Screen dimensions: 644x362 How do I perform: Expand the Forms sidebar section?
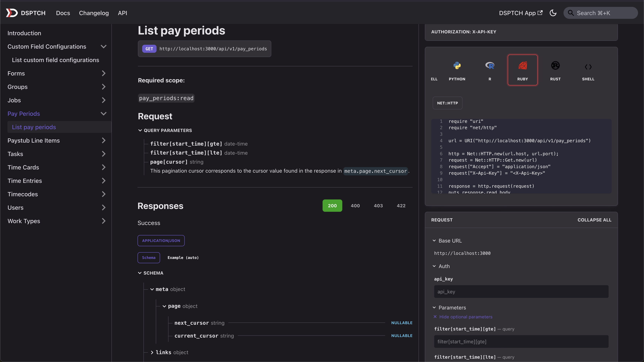[103, 73]
